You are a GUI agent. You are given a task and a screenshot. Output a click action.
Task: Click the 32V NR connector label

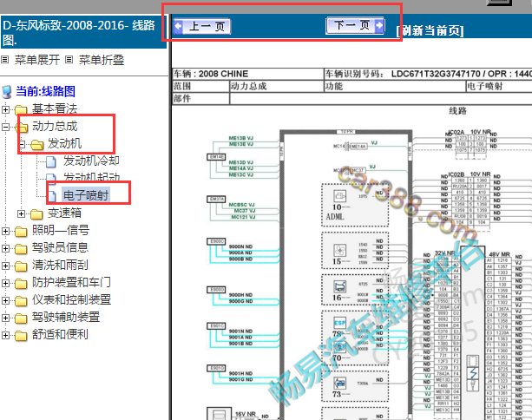(445, 253)
